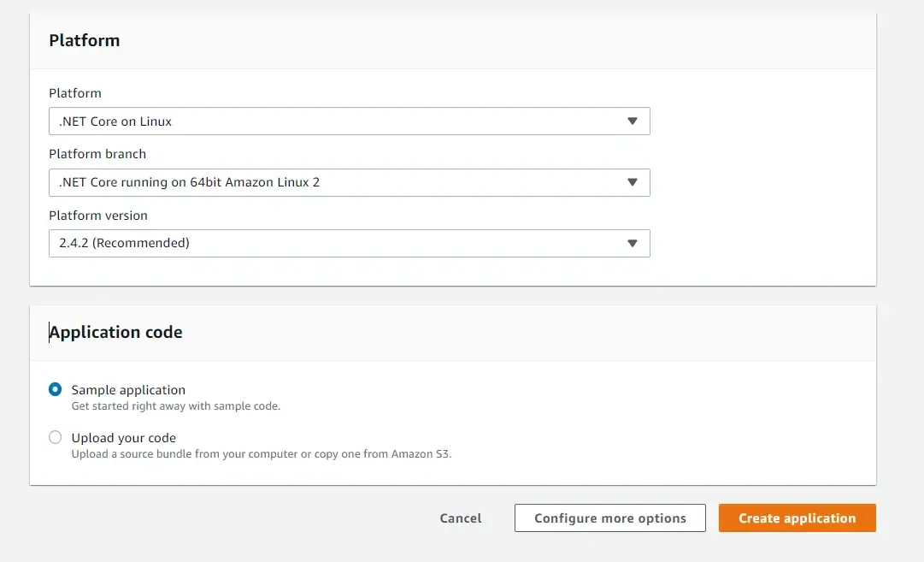Click the Platform section header
Image resolution: width=924 pixels, height=562 pixels.
(85, 39)
